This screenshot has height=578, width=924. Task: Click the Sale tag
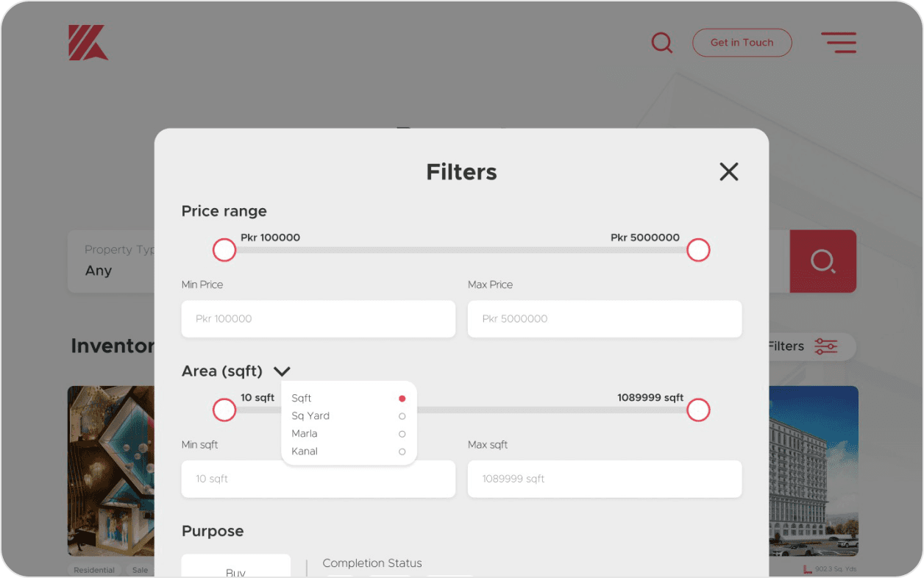pyautogui.click(x=140, y=570)
